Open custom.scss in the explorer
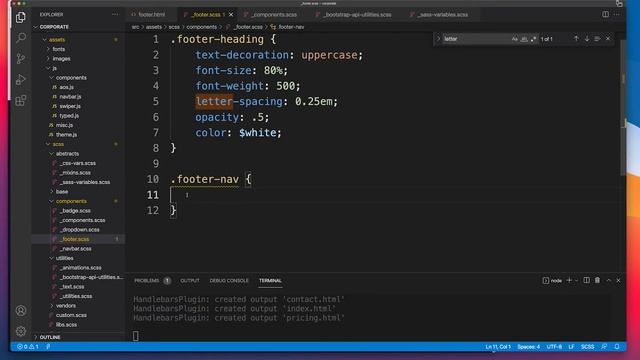640x360 pixels. (x=71, y=315)
